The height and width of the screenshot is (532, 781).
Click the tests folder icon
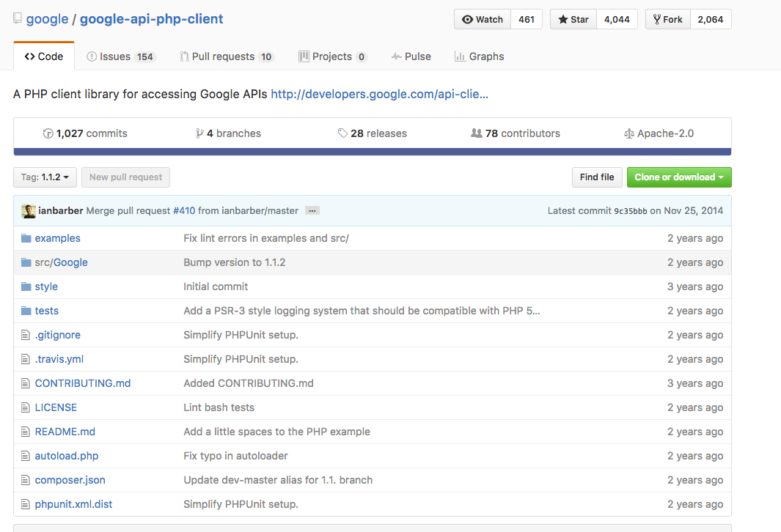point(26,311)
